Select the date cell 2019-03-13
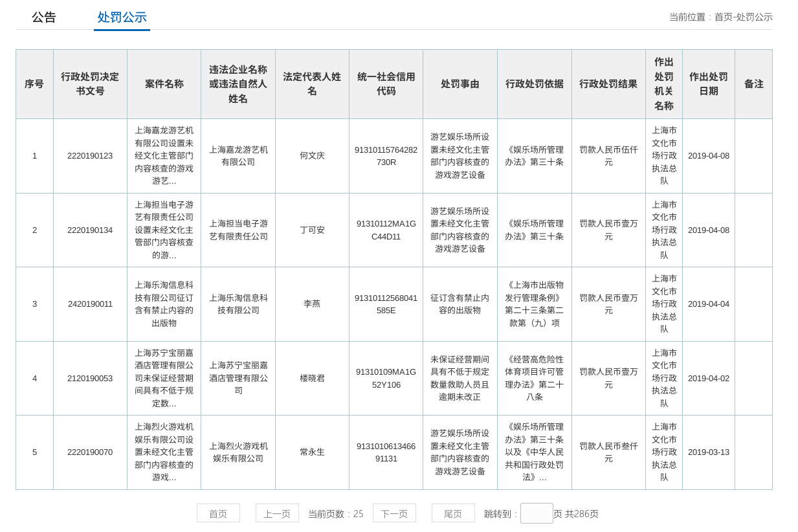 [708, 452]
